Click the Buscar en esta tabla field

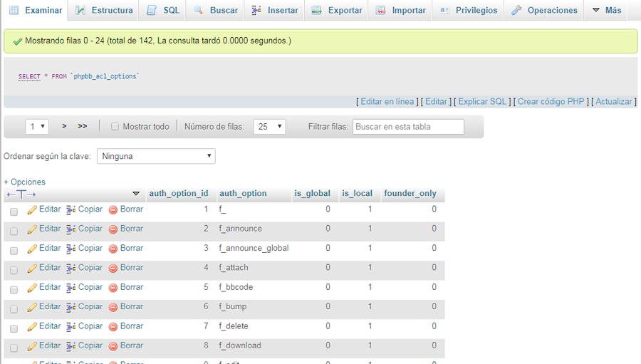coord(408,127)
